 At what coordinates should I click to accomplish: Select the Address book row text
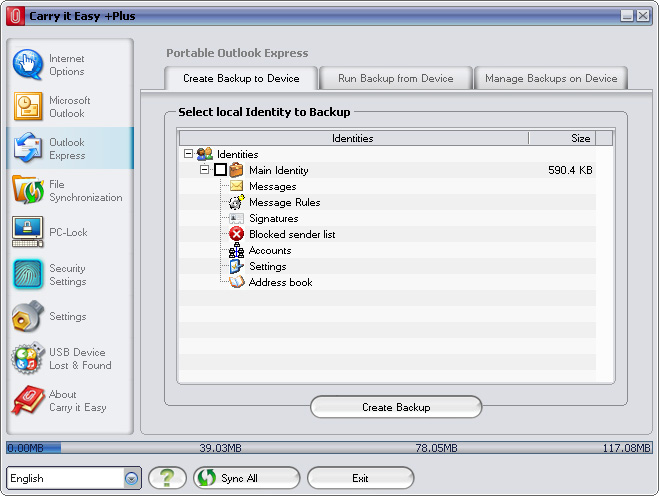pyautogui.click(x=280, y=282)
